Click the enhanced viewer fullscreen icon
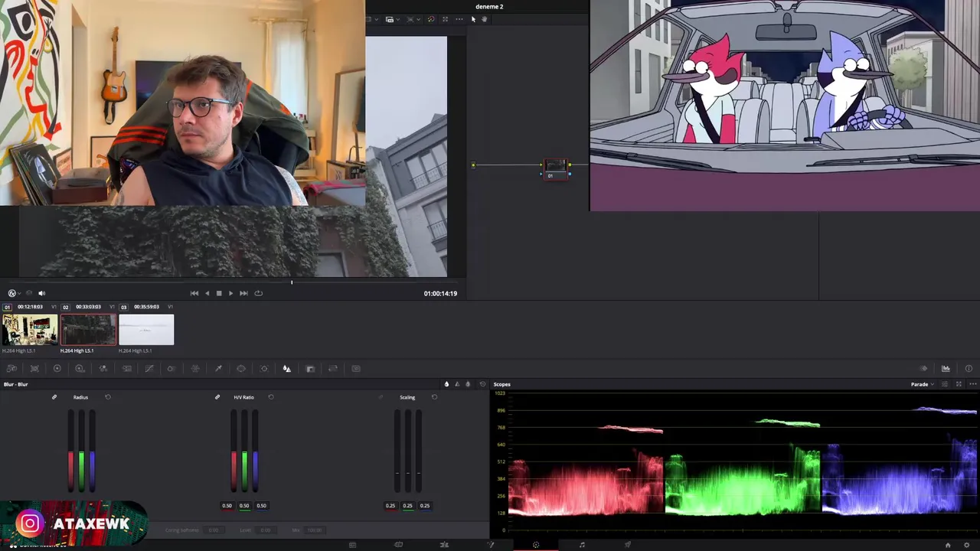The width and height of the screenshot is (980, 551). pyautogui.click(x=445, y=19)
